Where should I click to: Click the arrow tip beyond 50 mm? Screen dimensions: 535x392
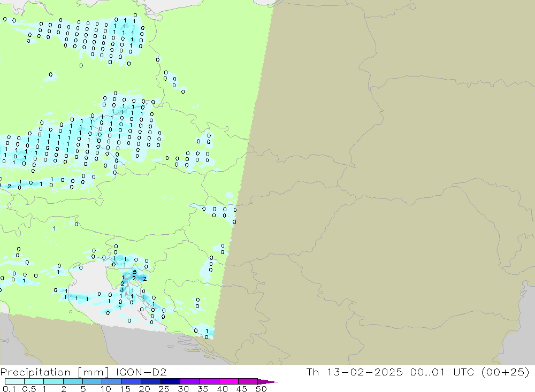point(267,382)
